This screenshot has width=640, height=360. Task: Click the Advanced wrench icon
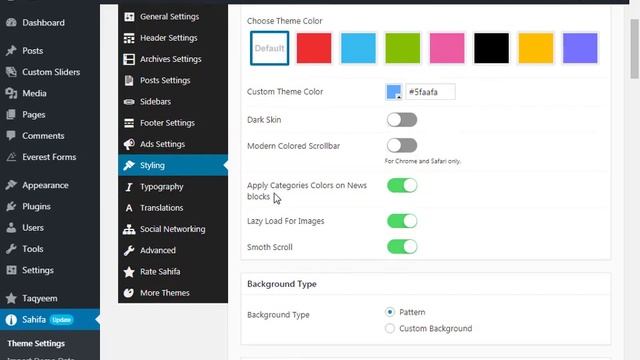click(129, 250)
